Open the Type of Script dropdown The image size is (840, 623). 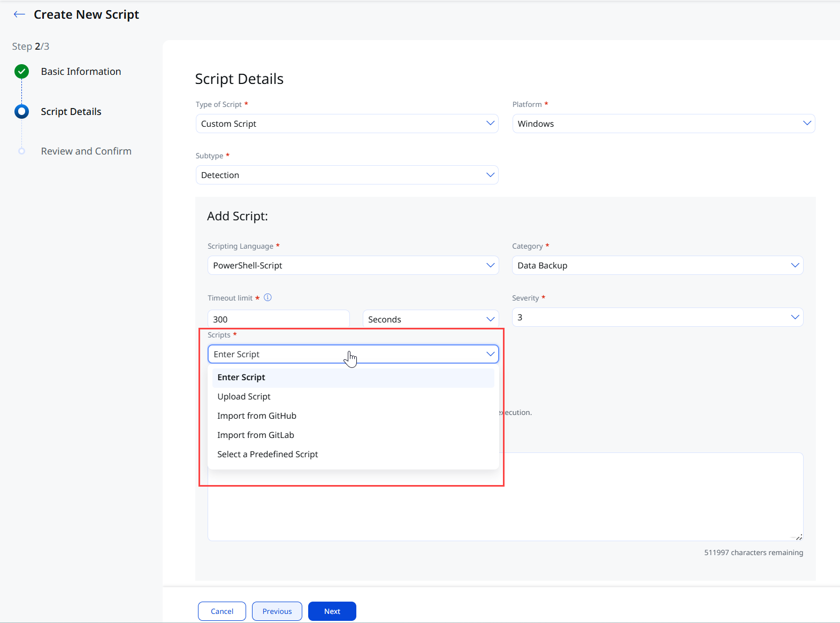pos(347,124)
